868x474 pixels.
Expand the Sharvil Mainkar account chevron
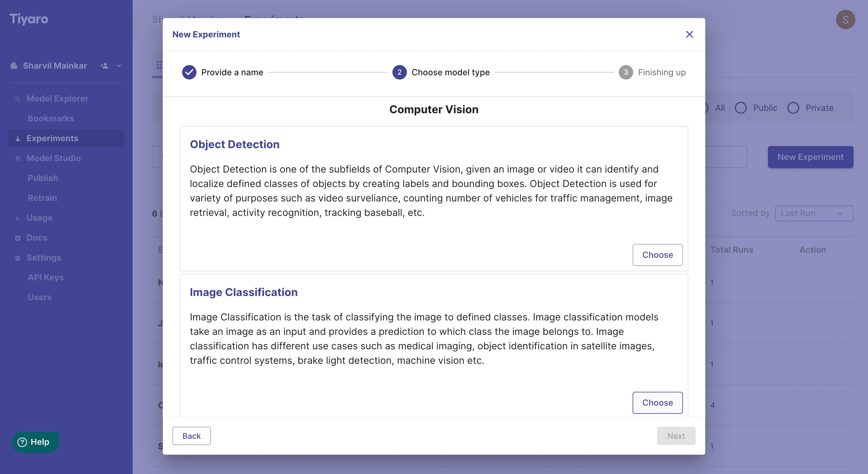click(x=119, y=66)
